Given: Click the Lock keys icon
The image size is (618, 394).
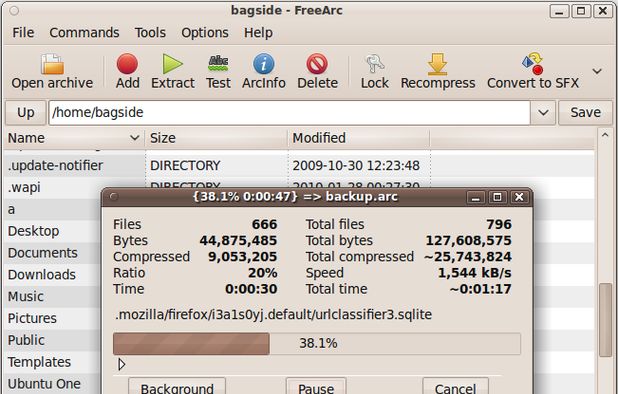Looking at the screenshot, I should (374, 64).
